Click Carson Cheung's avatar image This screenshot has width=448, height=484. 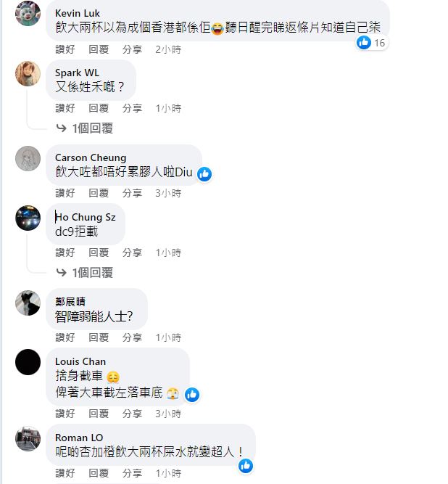tap(28, 158)
